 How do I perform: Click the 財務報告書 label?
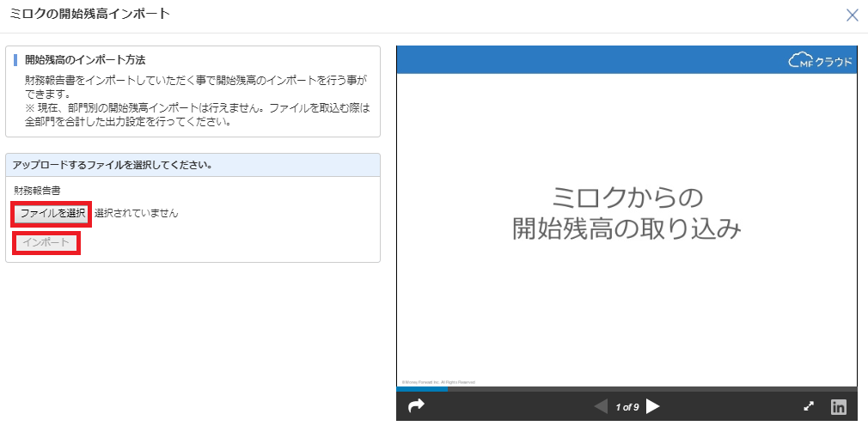coord(37,191)
